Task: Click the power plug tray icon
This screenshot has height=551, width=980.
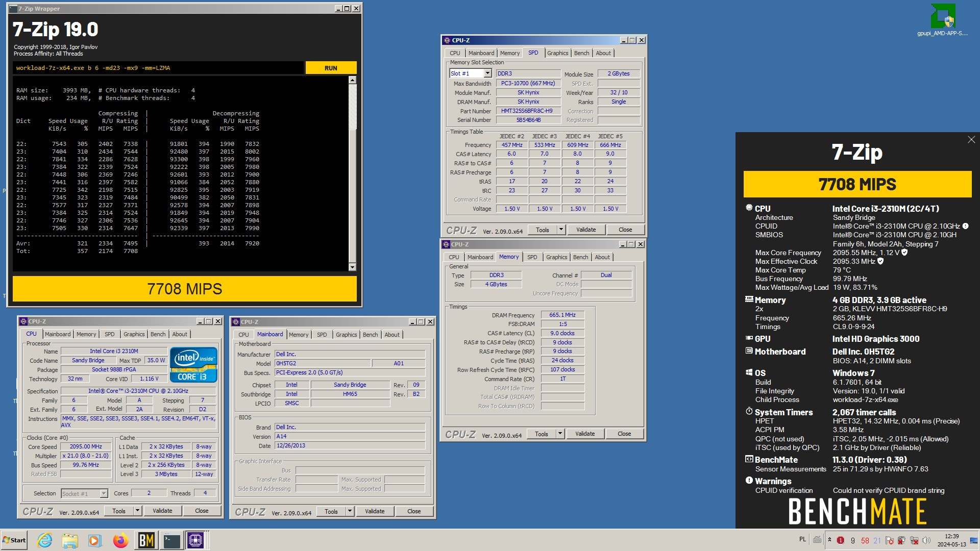Action: [901, 540]
